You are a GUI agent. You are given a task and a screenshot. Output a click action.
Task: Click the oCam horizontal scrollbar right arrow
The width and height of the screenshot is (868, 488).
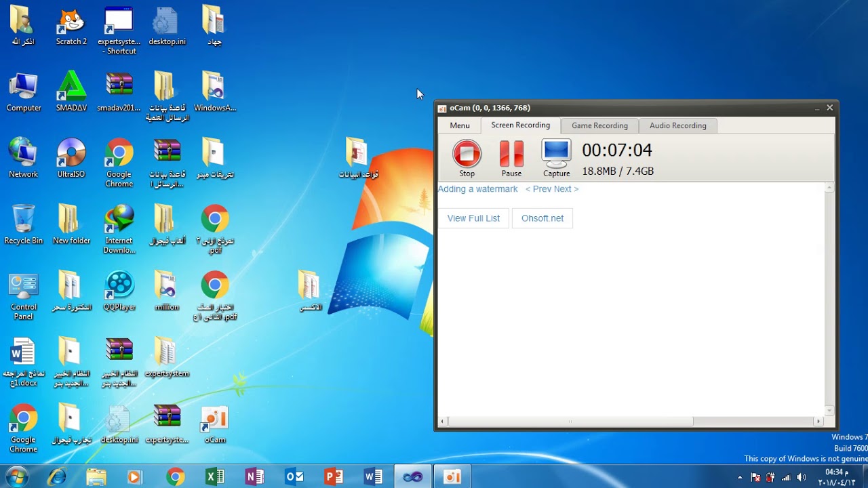[818, 422]
